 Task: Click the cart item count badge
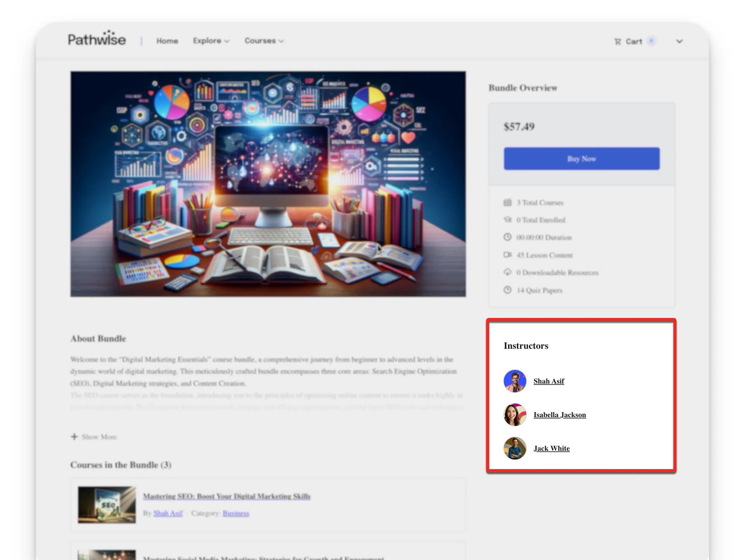pyautogui.click(x=651, y=41)
